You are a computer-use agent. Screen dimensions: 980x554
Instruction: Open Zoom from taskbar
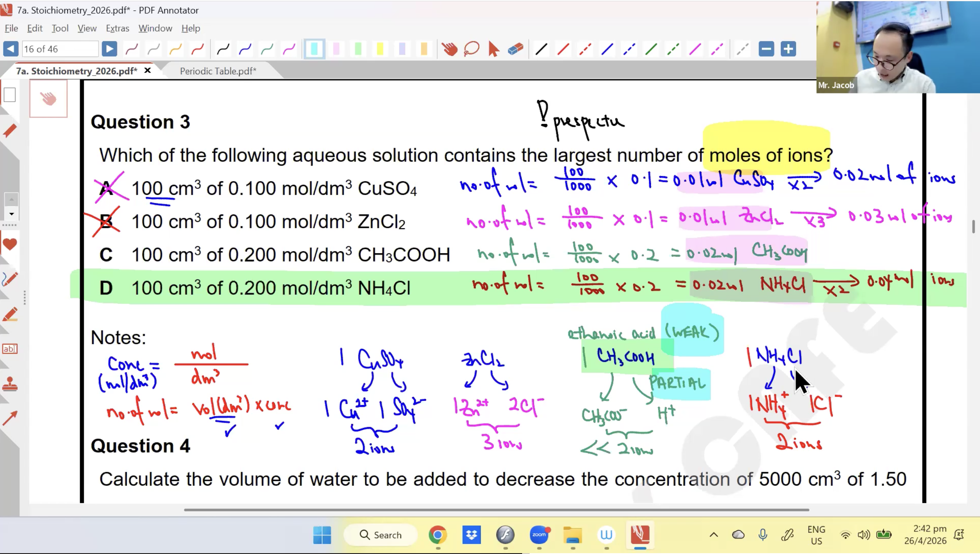[x=539, y=535]
